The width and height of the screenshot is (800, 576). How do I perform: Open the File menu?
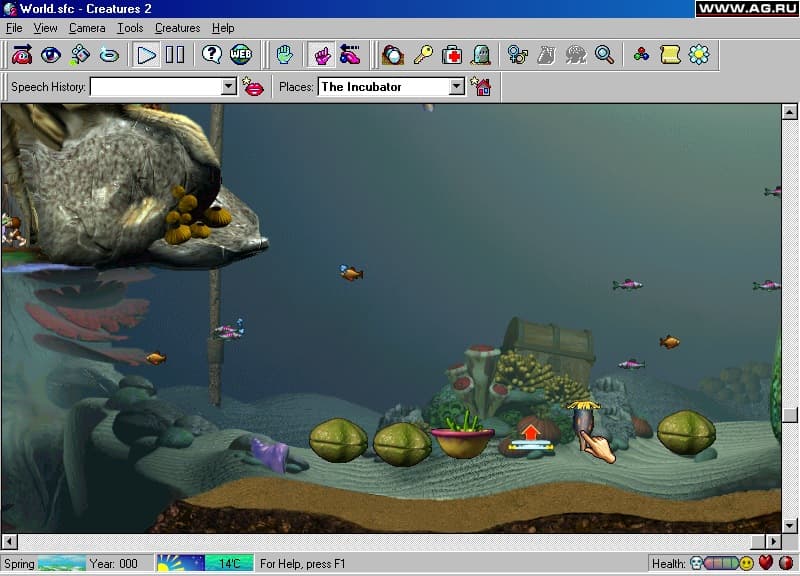(14, 28)
